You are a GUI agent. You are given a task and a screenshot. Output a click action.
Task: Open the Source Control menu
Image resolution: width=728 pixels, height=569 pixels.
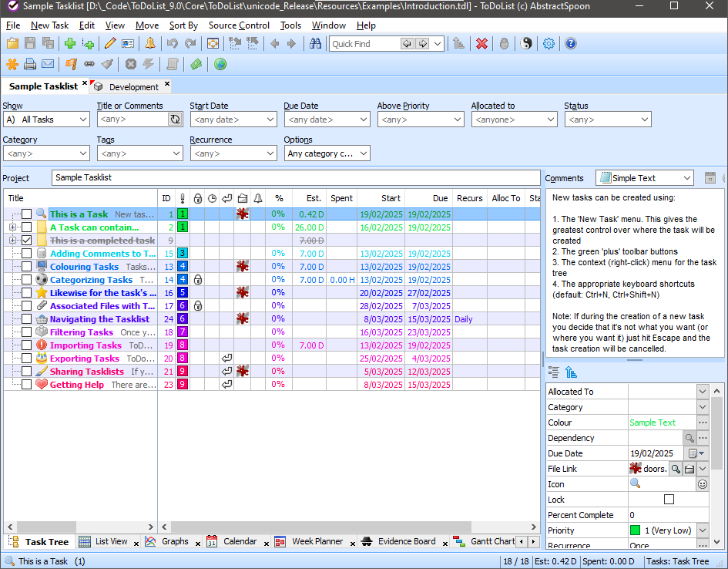[239, 25]
